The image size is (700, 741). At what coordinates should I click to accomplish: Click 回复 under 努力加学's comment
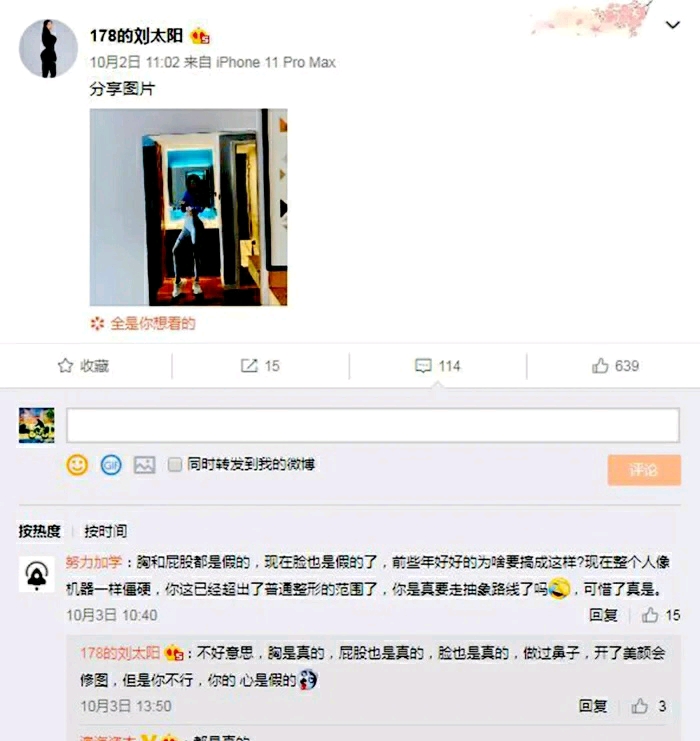point(603,615)
